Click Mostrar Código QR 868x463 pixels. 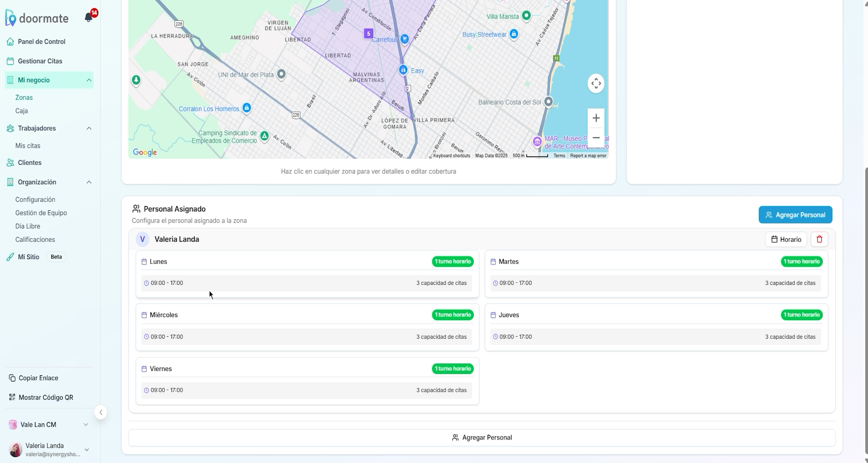tap(46, 397)
